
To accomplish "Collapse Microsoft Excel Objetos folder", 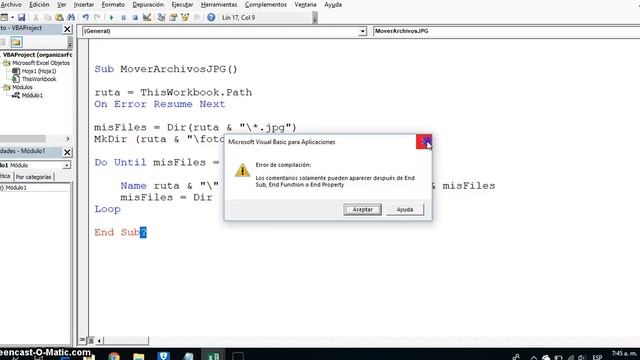I will (6, 63).
